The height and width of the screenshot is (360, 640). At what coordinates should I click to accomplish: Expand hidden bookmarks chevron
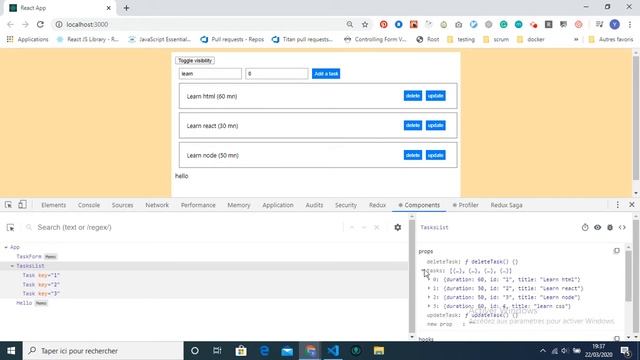click(x=576, y=40)
